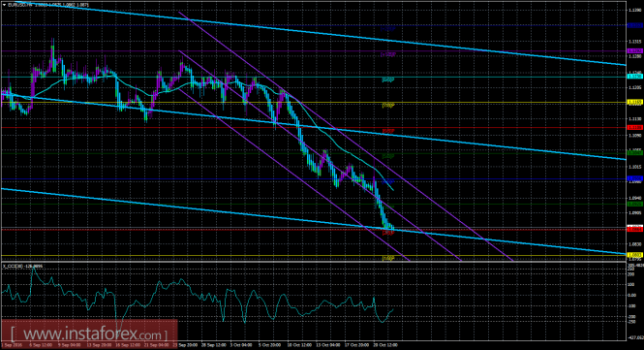This screenshot has width=644, height=350.
Task: Click the cyan price tag on price scale
Action: [635, 77]
